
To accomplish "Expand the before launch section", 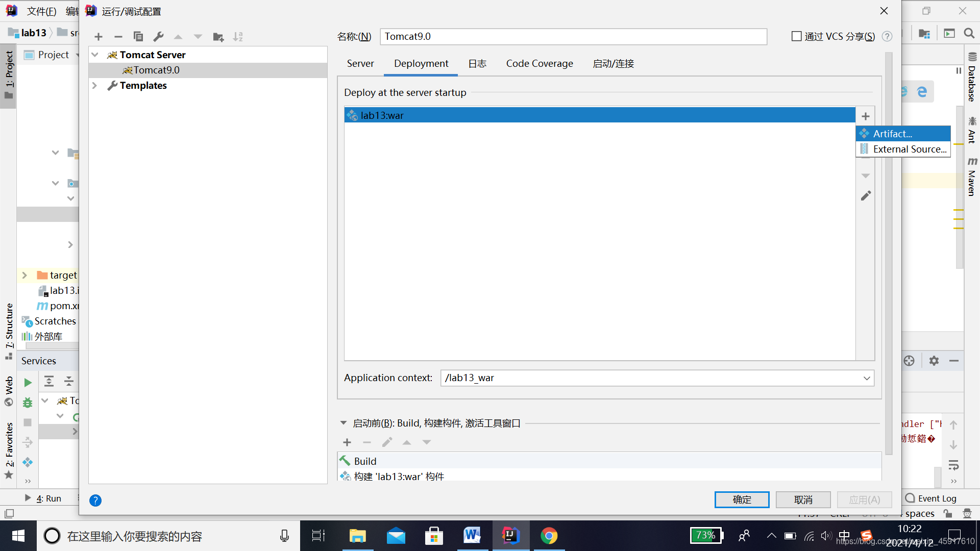I will (344, 422).
